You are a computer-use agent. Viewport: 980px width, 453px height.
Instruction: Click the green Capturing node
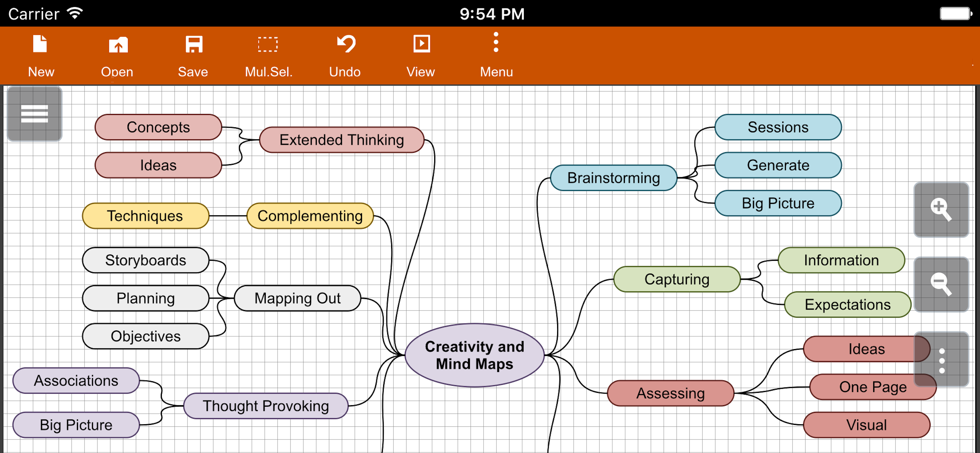coord(676,279)
